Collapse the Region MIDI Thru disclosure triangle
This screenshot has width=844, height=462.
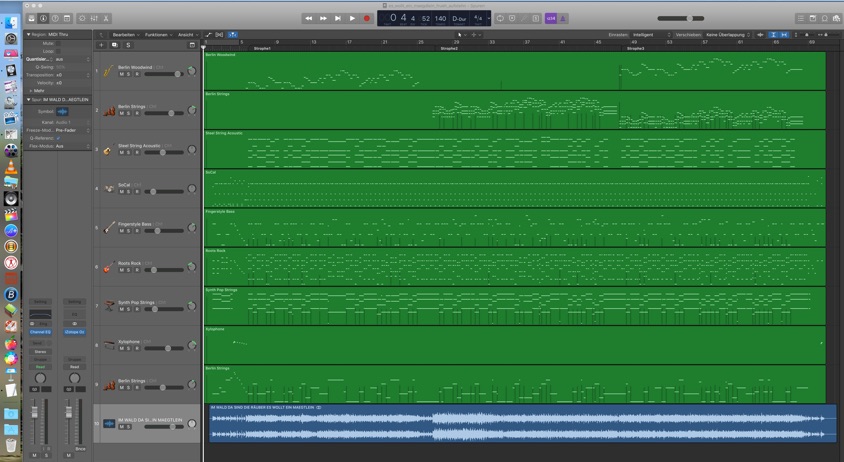tap(29, 34)
